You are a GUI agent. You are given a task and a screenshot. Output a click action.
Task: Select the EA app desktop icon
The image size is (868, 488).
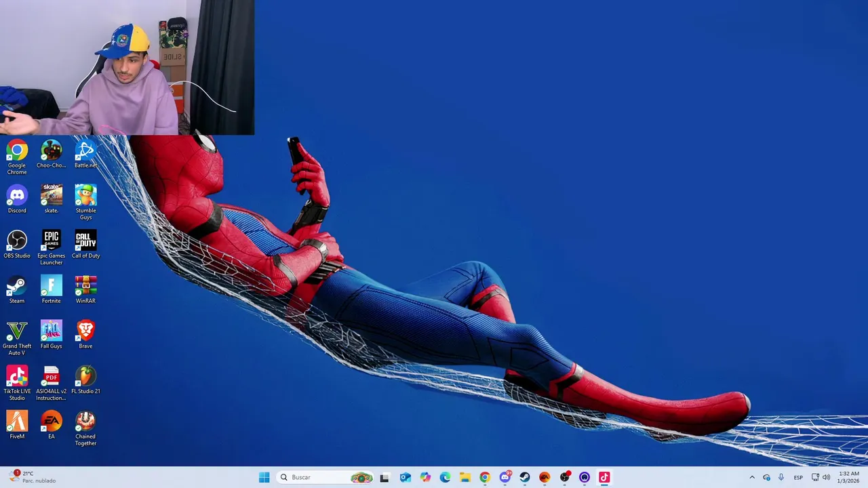click(51, 425)
